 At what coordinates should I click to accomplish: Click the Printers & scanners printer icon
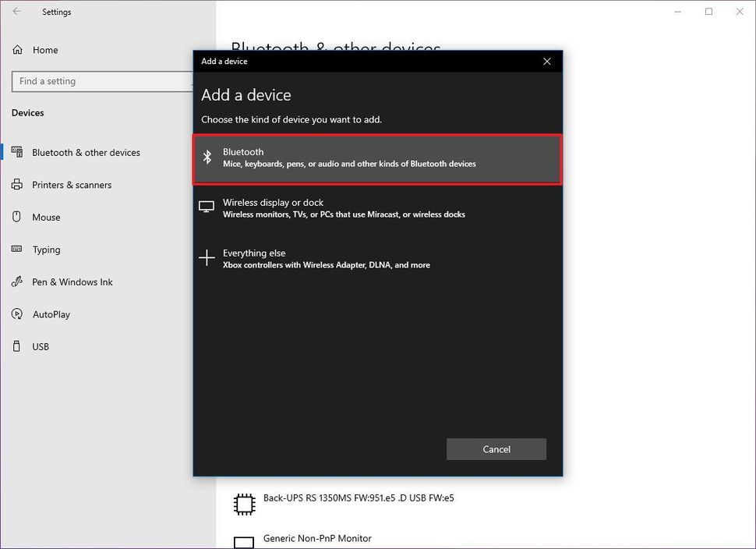point(17,185)
